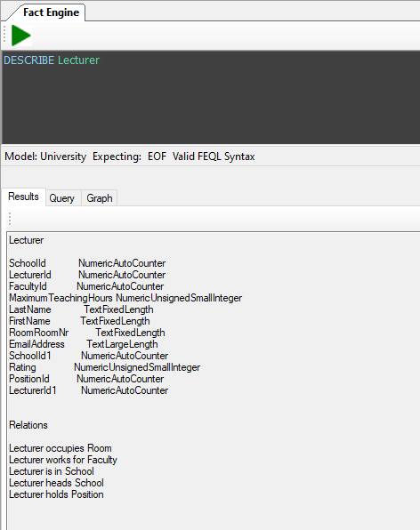Click the results toolbar grip handle
The image size is (420, 530).
[x=10, y=219]
